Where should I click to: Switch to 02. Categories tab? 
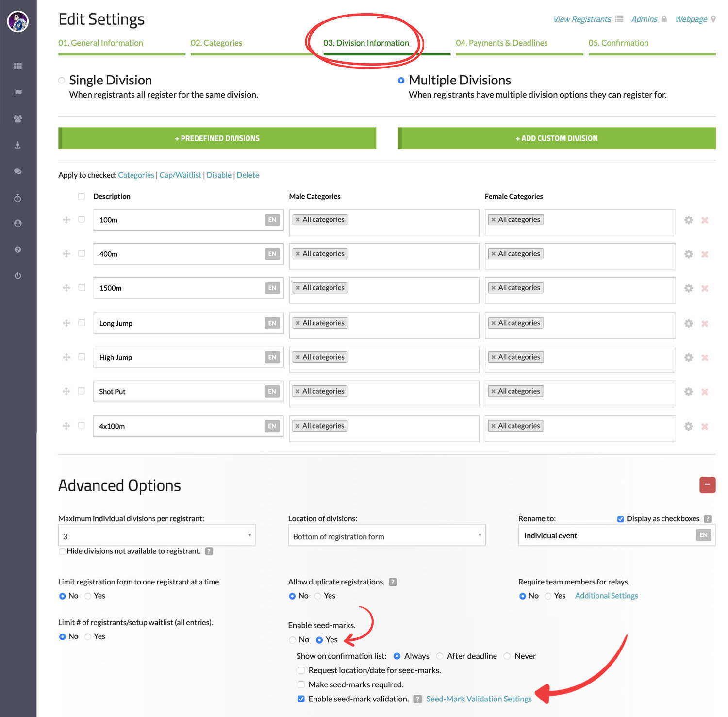[216, 43]
